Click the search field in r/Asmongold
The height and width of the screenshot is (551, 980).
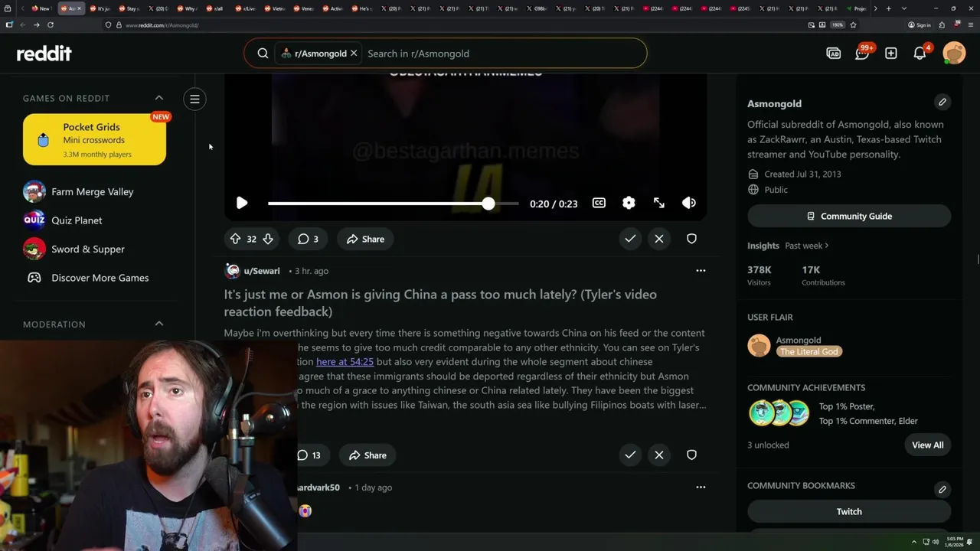(501, 54)
